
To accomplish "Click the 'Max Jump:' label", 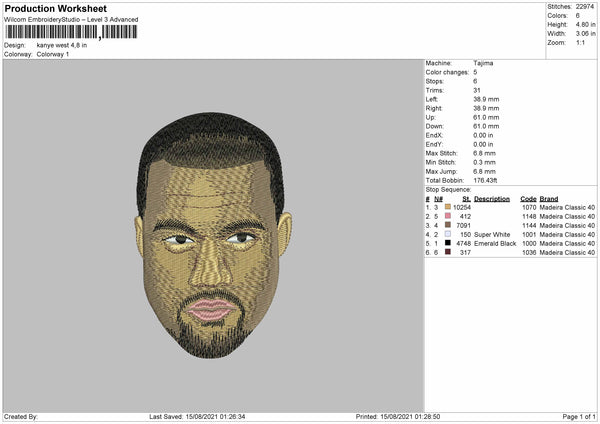I will (441, 171).
